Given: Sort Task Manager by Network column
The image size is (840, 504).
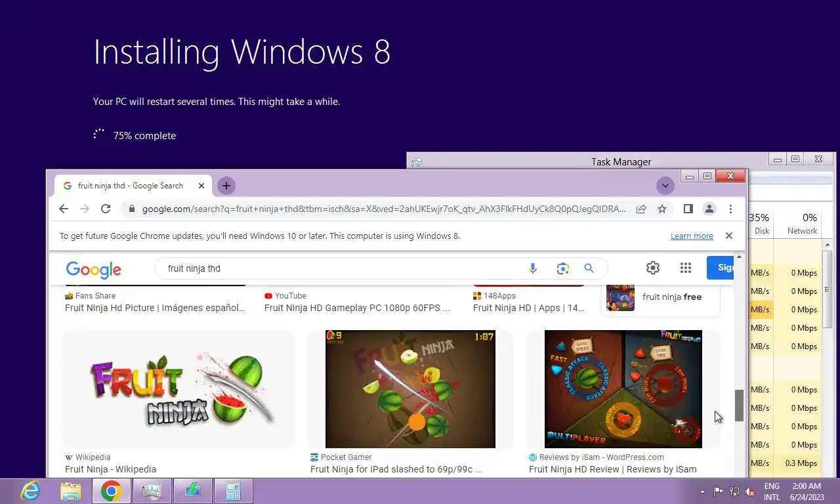Looking at the screenshot, I should [x=802, y=224].
